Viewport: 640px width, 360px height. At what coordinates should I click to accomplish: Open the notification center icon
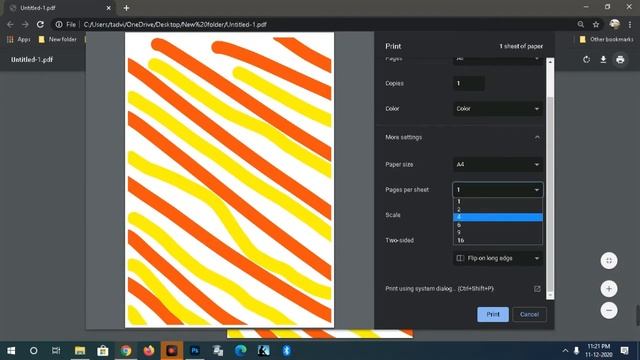click(624, 351)
